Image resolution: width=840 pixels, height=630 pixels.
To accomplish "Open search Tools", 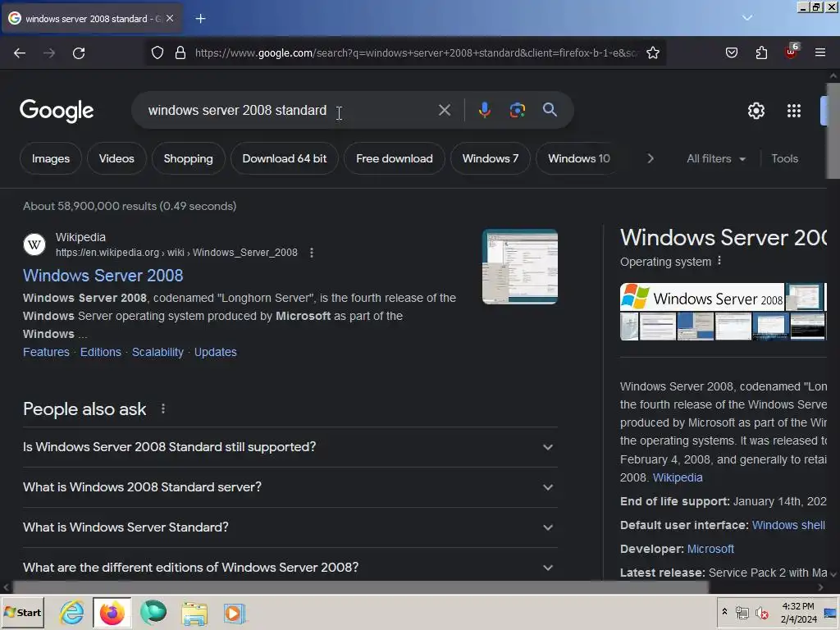I will tap(784, 158).
